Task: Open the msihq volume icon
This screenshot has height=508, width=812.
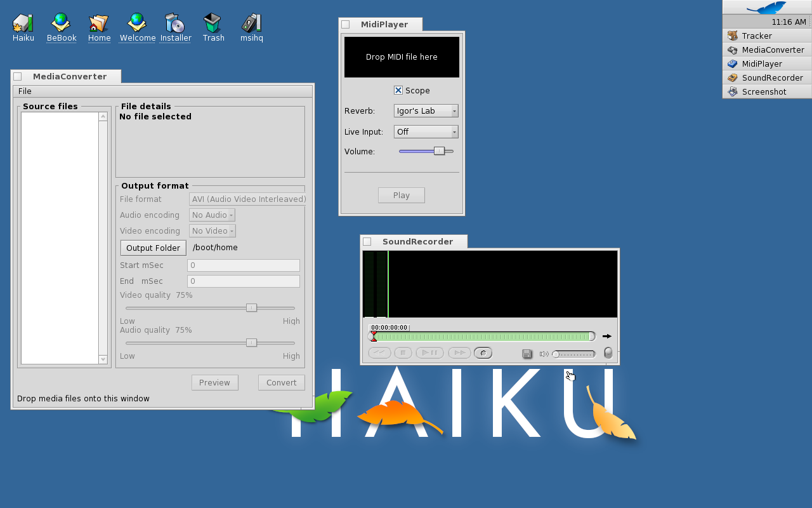Action: click(x=251, y=28)
